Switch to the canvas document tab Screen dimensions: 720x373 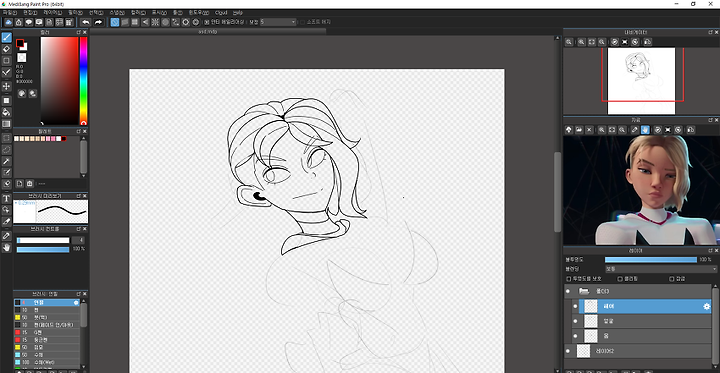click(x=208, y=31)
